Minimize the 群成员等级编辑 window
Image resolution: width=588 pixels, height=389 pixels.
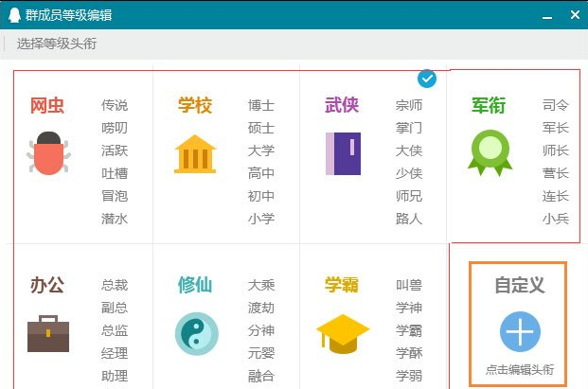[x=547, y=16]
